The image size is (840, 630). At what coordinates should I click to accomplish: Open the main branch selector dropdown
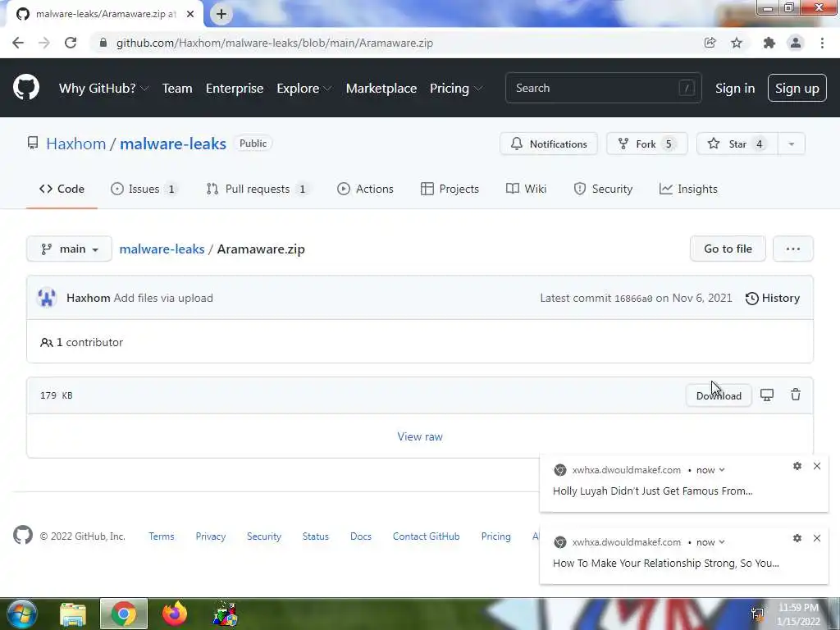pyautogui.click(x=69, y=249)
